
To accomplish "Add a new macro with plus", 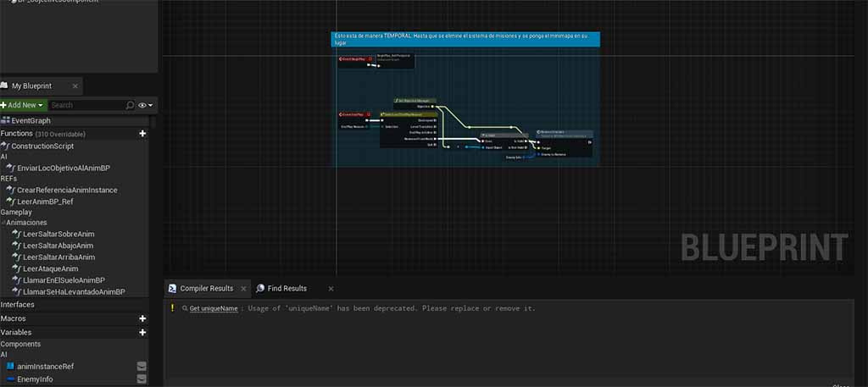I will (142, 318).
